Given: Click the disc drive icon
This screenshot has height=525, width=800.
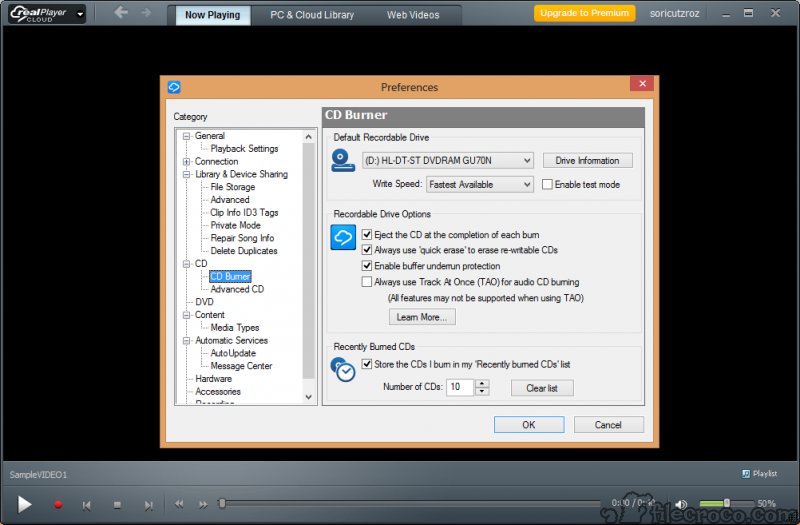Looking at the screenshot, I should [343, 160].
